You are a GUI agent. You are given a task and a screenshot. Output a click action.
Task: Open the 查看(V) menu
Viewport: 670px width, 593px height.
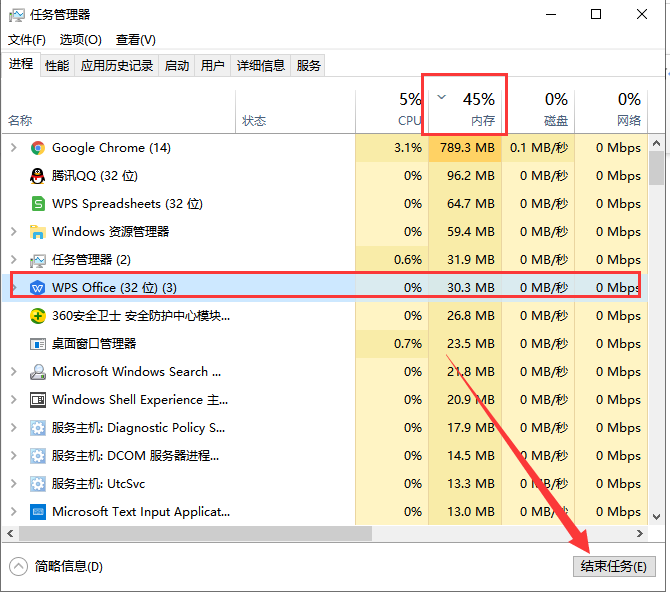coord(136,40)
